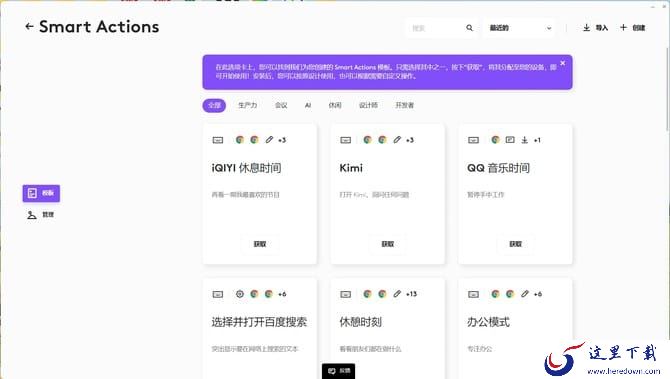Open the sort order dropdown in header

pyautogui.click(x=519, y=28)
